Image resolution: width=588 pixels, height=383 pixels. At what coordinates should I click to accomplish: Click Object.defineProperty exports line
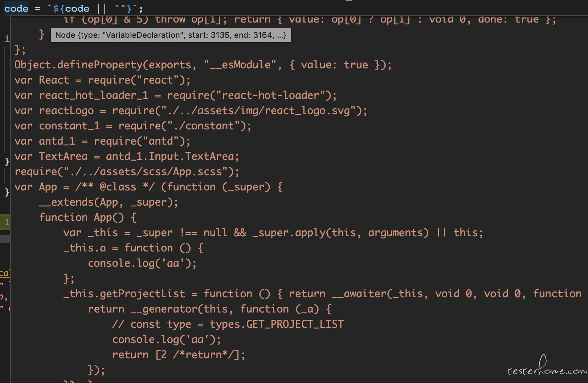pos(203,65)
